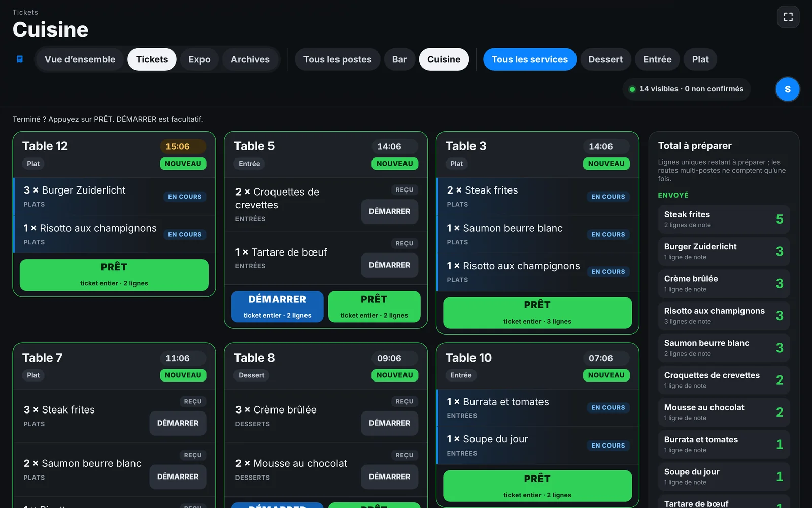The image size is (812, 508).
Task: Mark Table 12 whole ticket PRÊT
Action: click(x=114, y=275)
